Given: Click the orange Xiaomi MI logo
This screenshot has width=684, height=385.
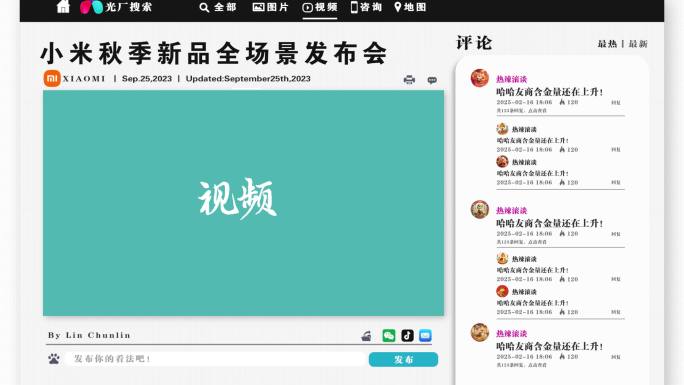Looking at the screenshot, I should coord(52,78).
